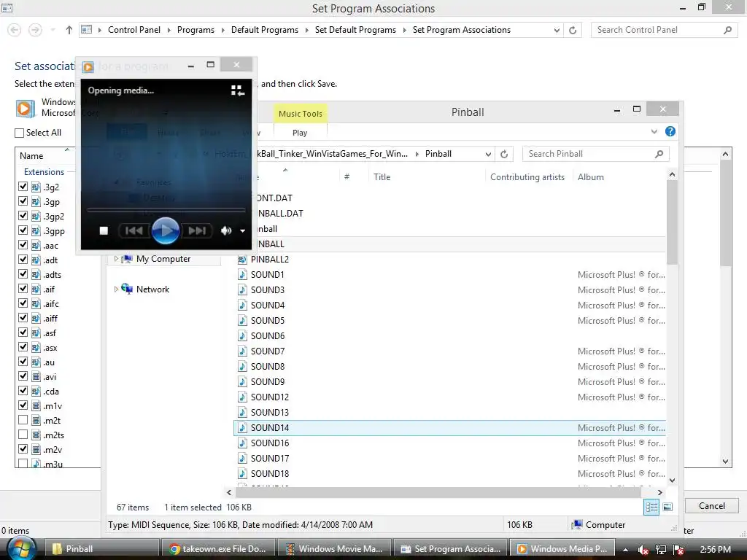Expand Network tree node

coord(116,289)
